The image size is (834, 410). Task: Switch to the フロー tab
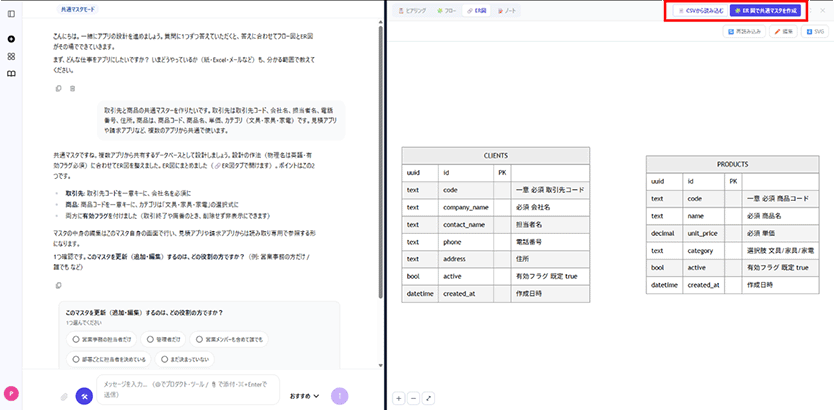pos(446,11)
